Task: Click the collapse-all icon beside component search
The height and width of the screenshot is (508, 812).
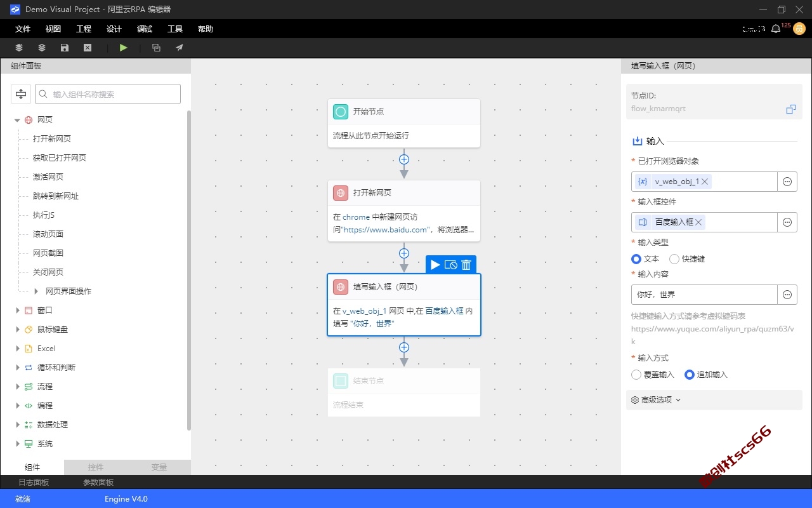Action: 21,94
